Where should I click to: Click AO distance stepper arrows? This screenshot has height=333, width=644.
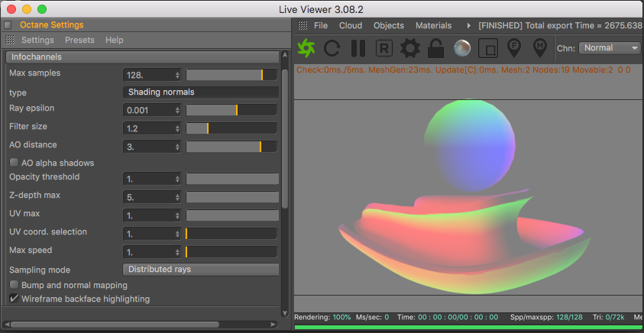click(x=177, y=147)
